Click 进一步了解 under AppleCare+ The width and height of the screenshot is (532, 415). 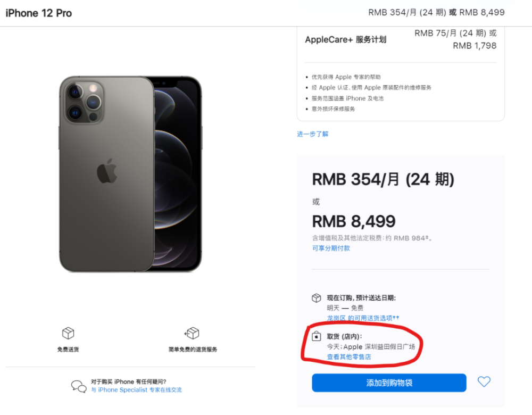(x=313, y=134)
